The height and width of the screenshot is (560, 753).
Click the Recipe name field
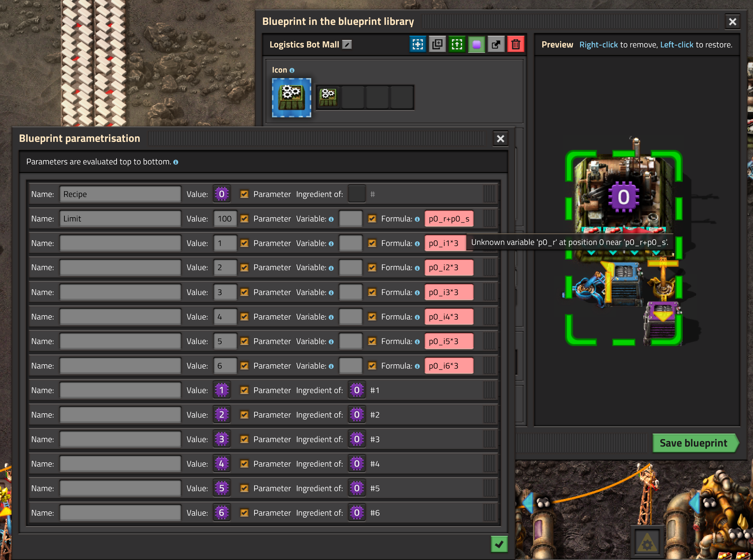(x=120, y=194)
